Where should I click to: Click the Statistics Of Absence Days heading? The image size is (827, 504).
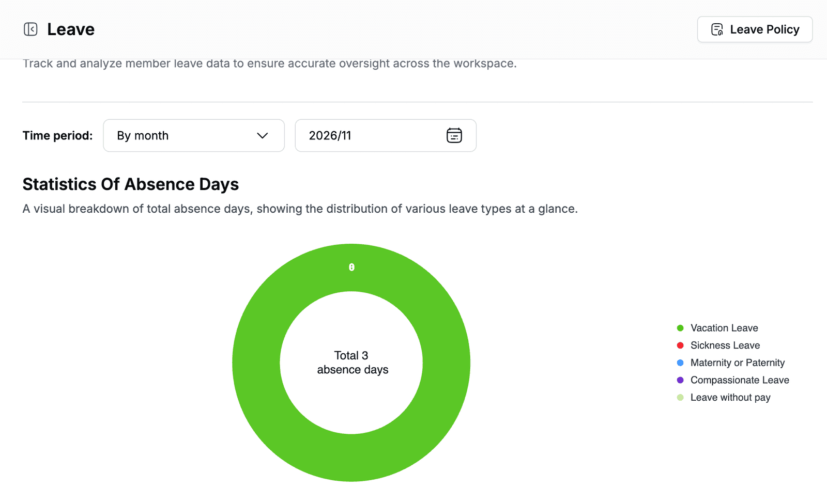click(x=131, y=184)
